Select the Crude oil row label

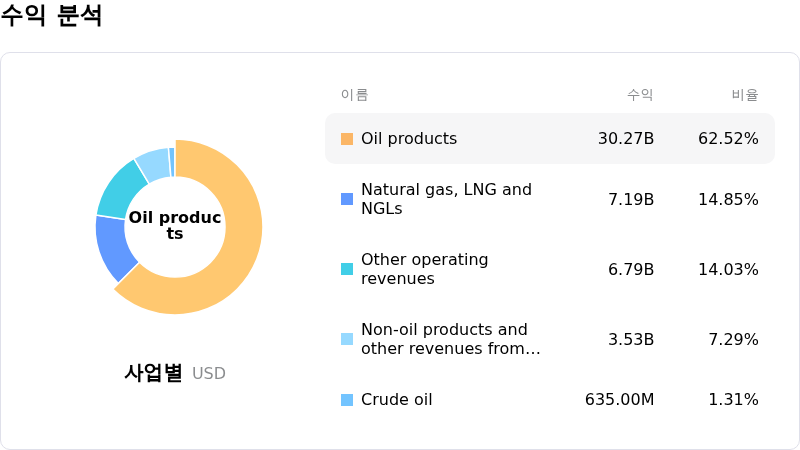(x=396, y=400)
